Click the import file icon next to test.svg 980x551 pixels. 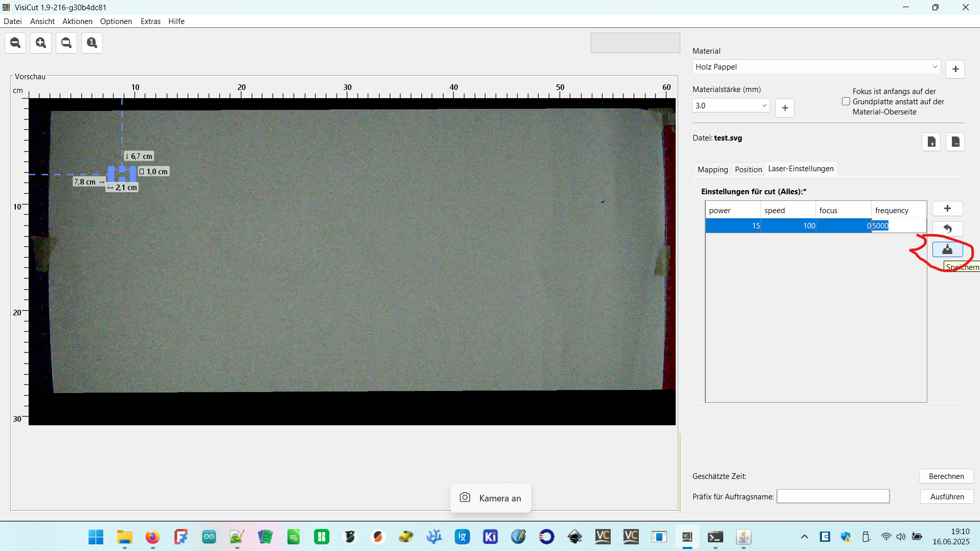pos(931,142)
